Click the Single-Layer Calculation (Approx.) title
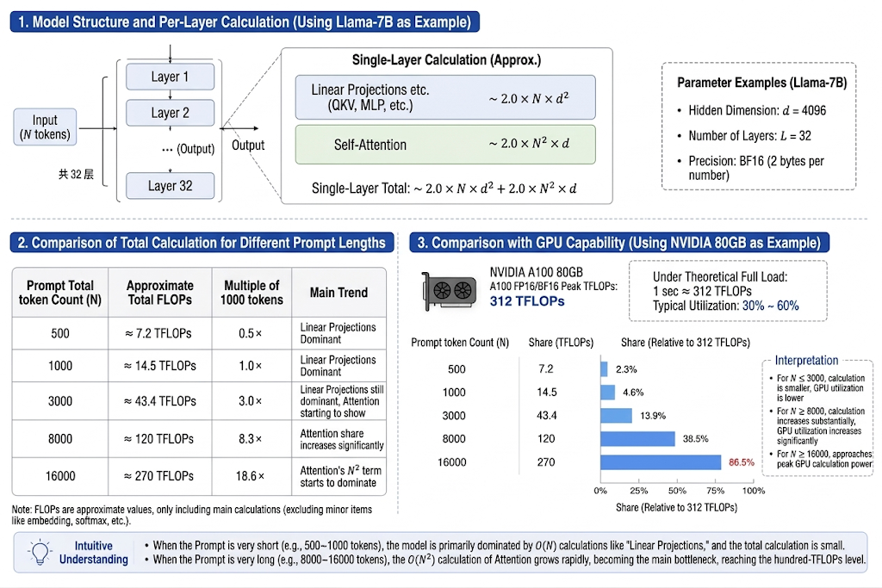Screen dimensions: 882x588 tap(447, 60)
